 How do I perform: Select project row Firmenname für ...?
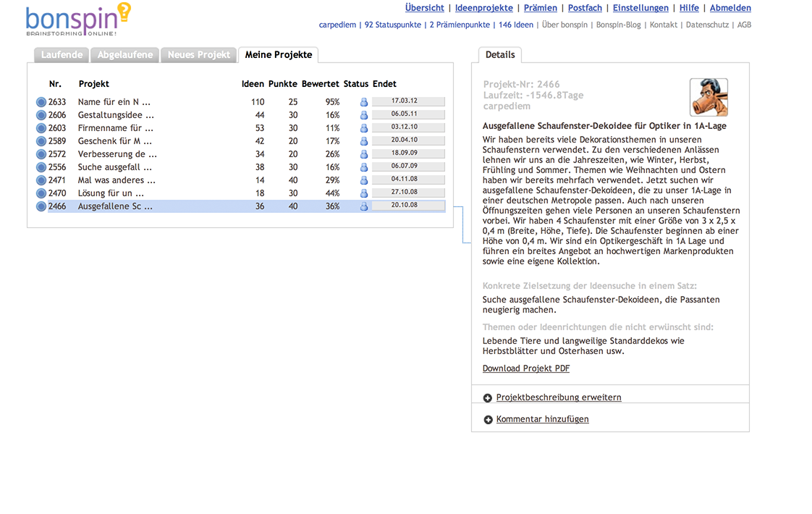tap(116, 128)
